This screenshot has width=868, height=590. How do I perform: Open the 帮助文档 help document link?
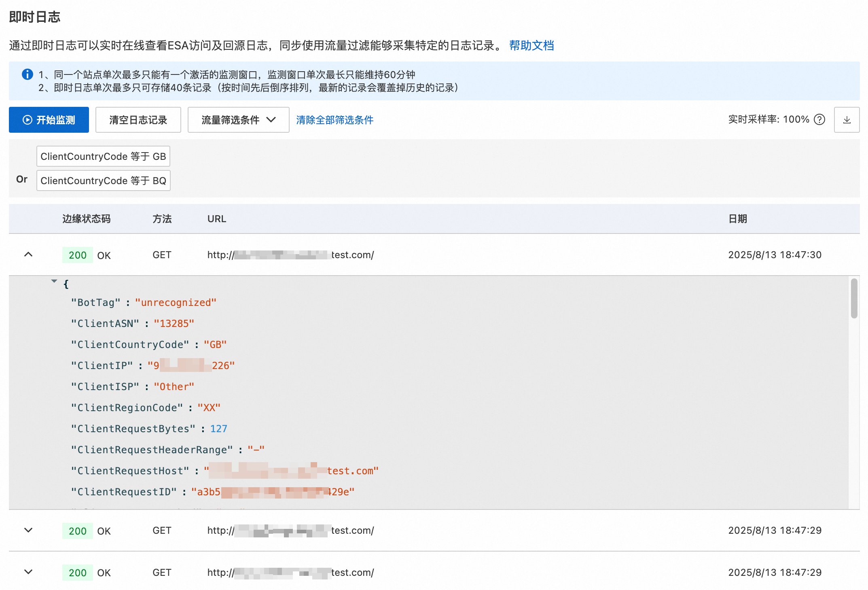pos(531,45)
